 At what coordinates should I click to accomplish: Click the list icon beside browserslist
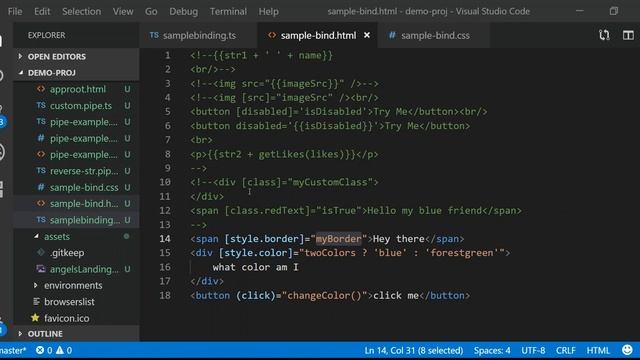pos(36,302)
